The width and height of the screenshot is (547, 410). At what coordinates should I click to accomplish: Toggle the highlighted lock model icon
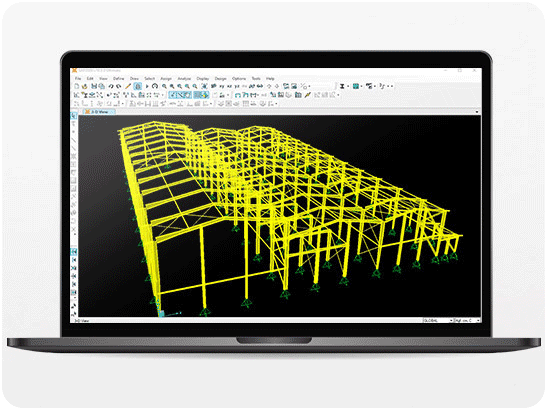pos(138,86)
